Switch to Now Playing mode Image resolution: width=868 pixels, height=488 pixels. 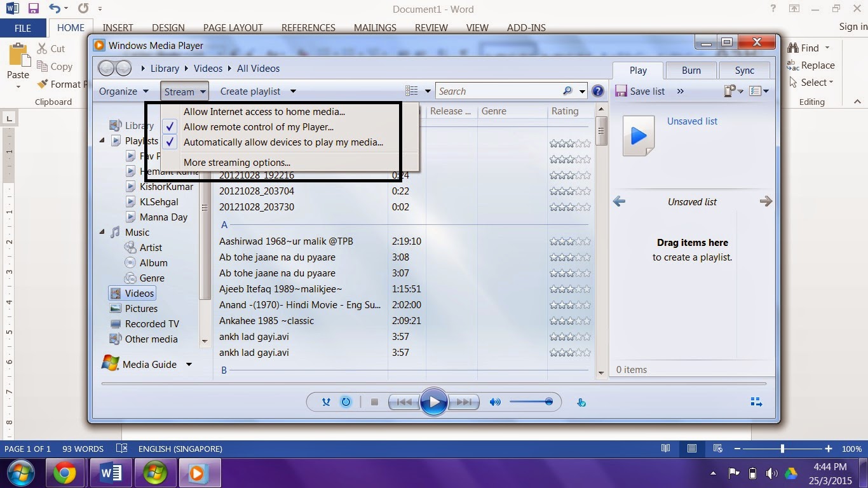pos(756,401)
